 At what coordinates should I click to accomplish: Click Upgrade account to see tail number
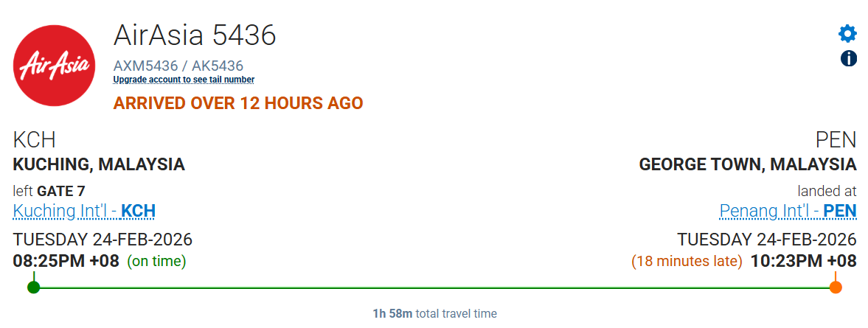coord(184,80)
